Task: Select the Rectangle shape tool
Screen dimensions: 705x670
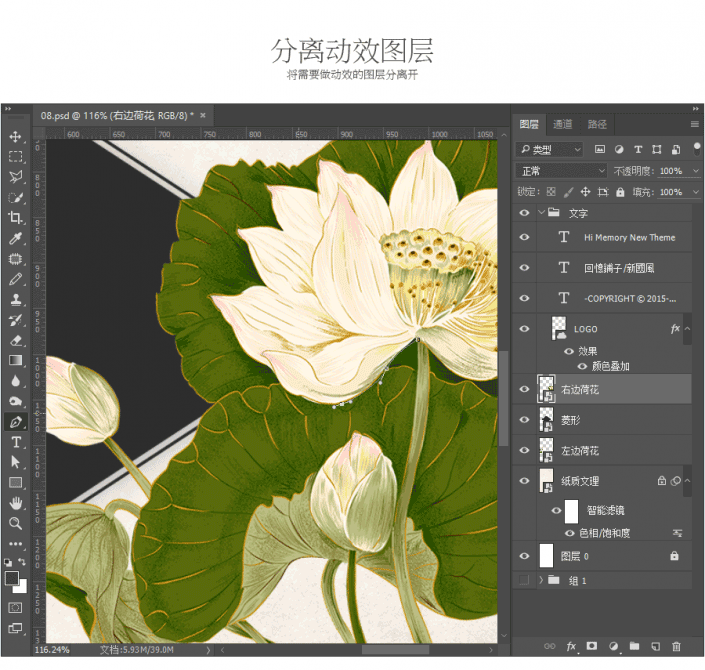Action: [15, 482]
